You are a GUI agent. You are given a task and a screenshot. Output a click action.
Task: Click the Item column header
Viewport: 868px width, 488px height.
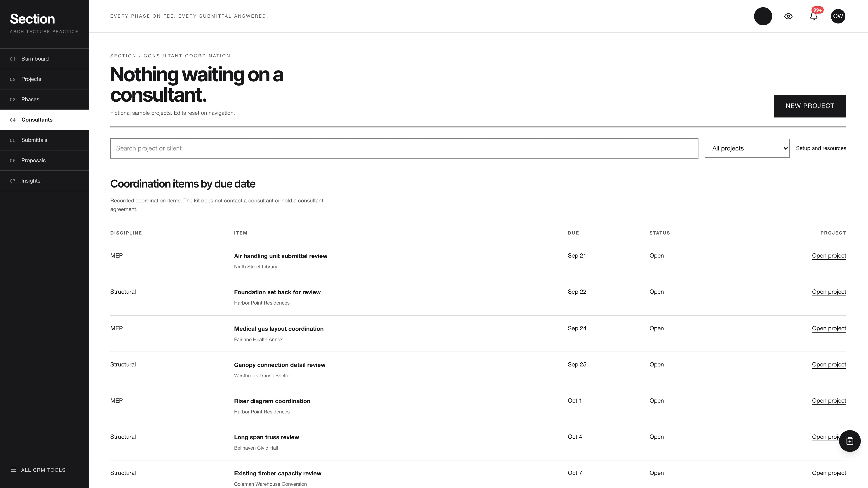point(241,233)
